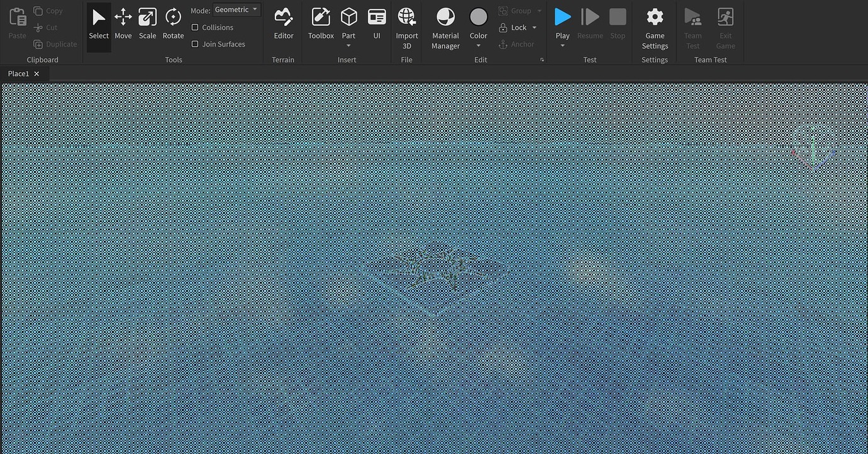Close the Place1 tab
Screen dimensions: 868x454
click(x=36, y=74)
